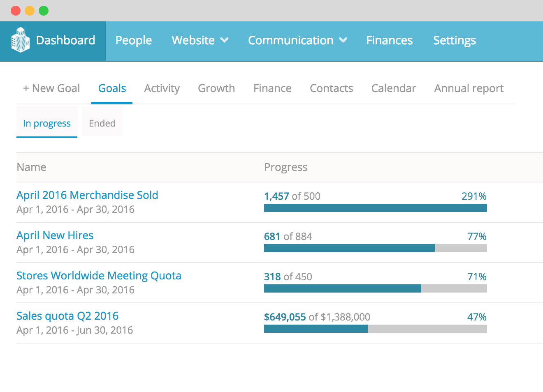Viewport: 543px width, 392px height.
Task: Open Settings in the navigation bar
Action: (x=454, y=40)
